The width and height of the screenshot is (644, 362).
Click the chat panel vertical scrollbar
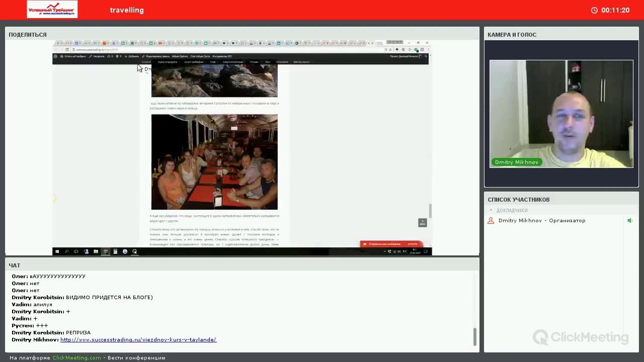point(474,337)
